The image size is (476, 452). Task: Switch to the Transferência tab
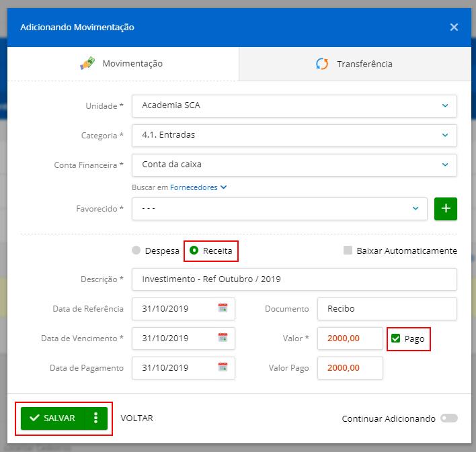[x=355, y=64]
